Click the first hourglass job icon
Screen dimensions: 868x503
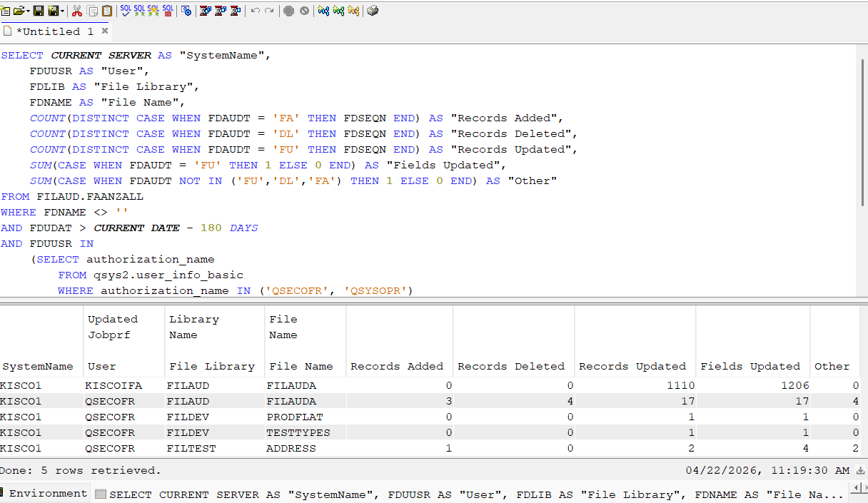pos(205,11)
